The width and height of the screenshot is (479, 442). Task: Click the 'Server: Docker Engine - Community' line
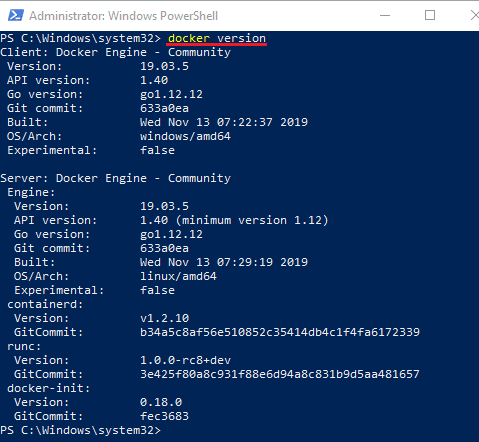[115, 178]
